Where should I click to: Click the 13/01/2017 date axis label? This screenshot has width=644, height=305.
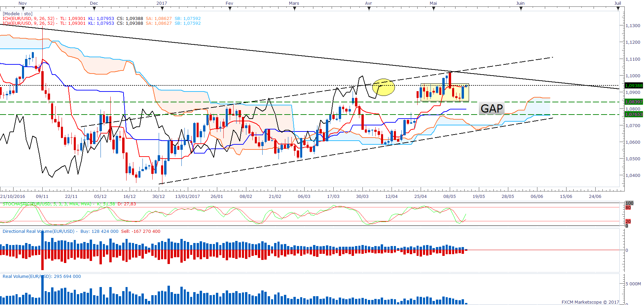(x=187, y=197)
